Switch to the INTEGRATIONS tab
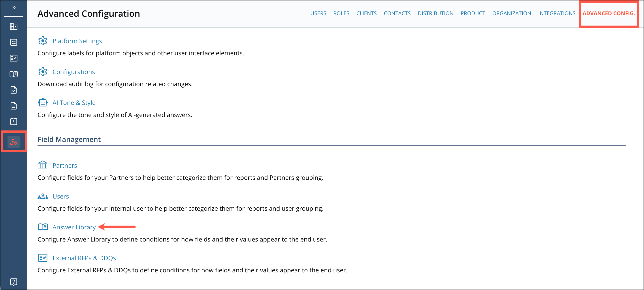The height and width of the screenshot is (290, 644). [x=557, y=13]
